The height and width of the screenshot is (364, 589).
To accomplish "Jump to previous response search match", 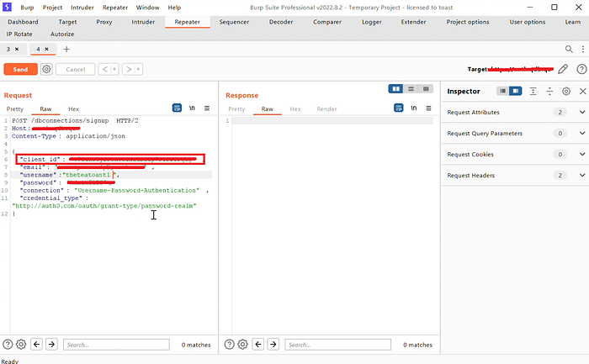I will 258,345.
